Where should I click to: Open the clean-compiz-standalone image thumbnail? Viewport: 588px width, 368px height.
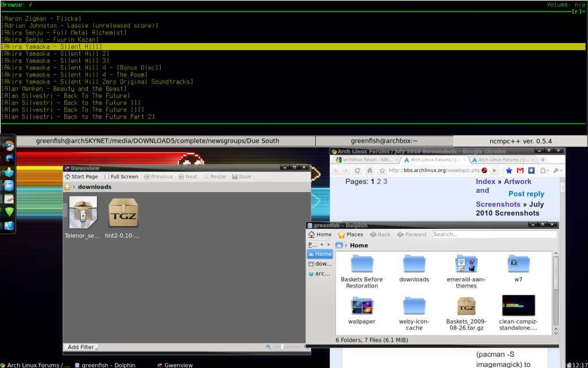(519, 314)
